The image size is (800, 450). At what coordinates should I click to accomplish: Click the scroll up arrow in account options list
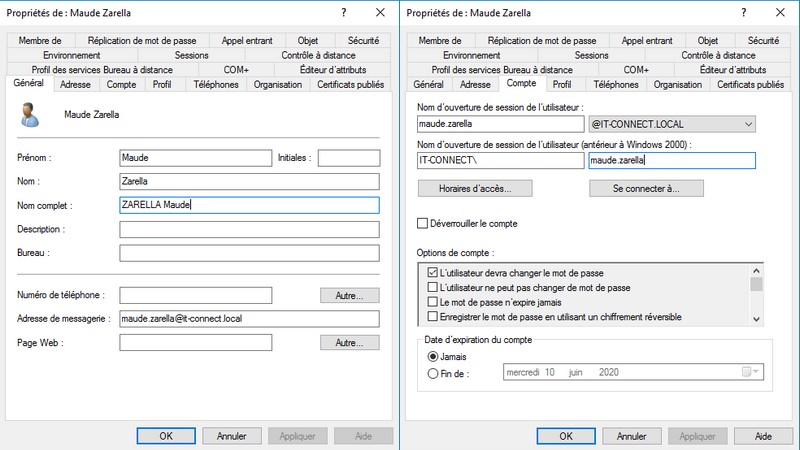756,271
